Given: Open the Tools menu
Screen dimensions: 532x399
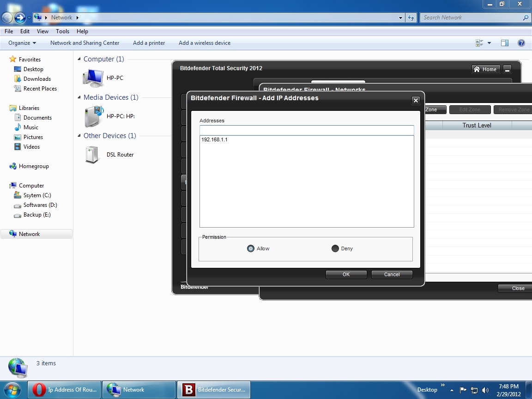Looking at the screenshot, I should click(x=62, y=31).
